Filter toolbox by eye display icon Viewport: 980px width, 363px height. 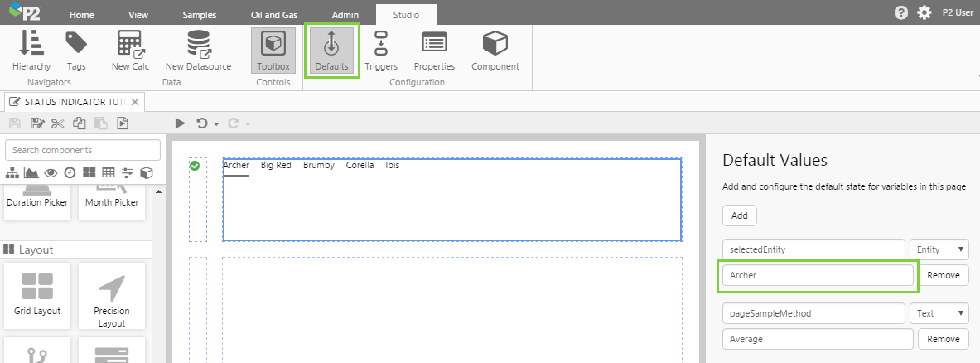click(x=51, y=172)
